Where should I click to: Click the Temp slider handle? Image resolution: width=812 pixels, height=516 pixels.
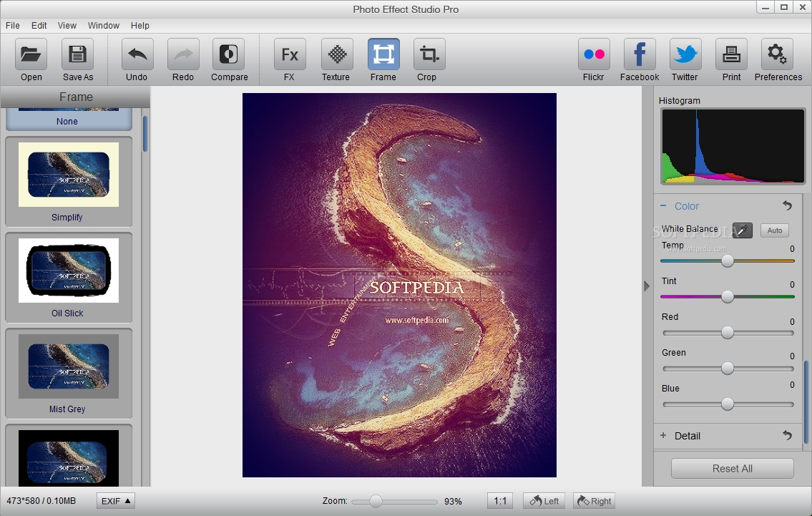pos(728,261)
